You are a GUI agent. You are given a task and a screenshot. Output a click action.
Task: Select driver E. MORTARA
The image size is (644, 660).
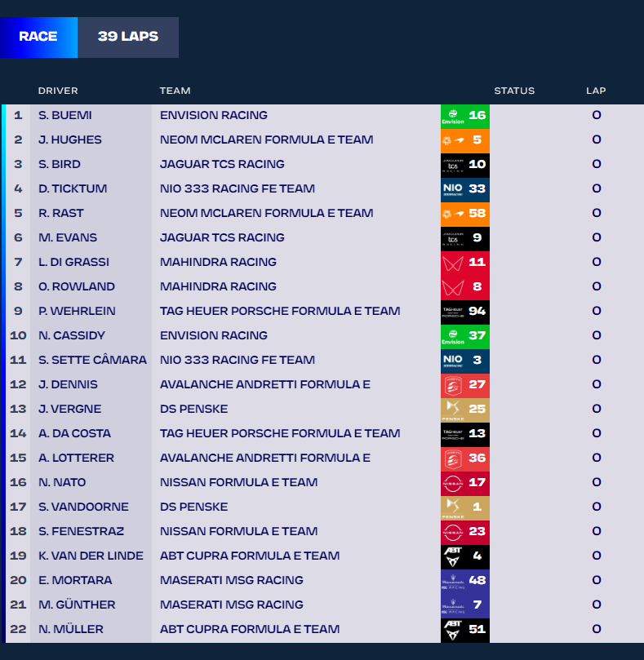pyautogui.click(x=75, y=580)
